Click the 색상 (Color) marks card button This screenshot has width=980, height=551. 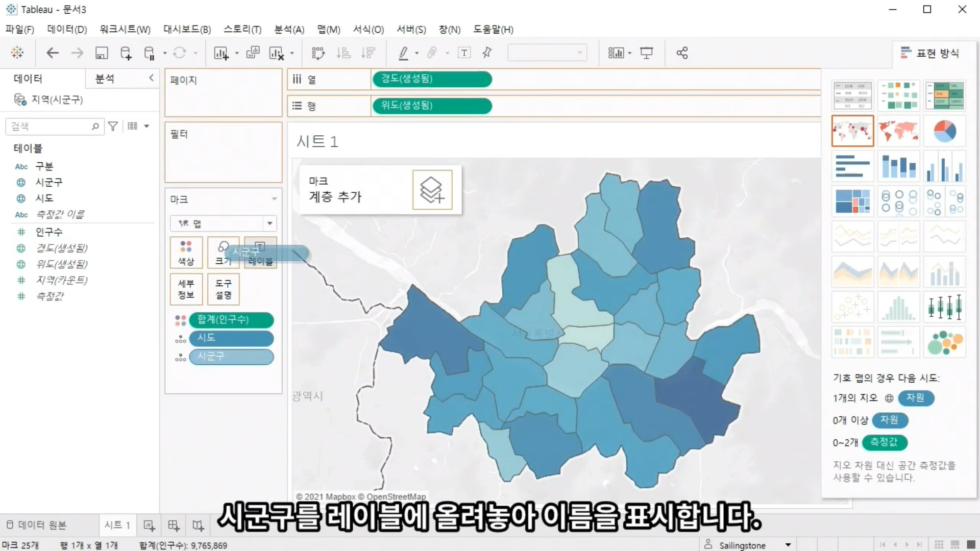pos(186,253)
